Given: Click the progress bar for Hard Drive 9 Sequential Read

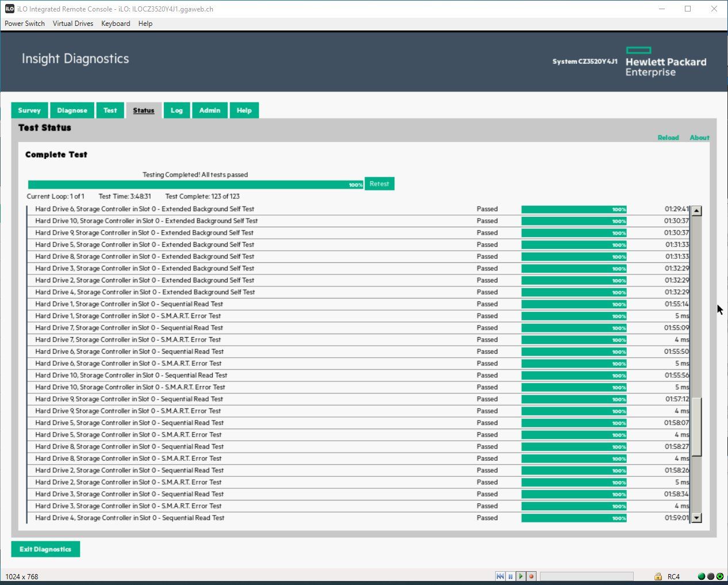Looking at the screenshot, I should [574, 399].
